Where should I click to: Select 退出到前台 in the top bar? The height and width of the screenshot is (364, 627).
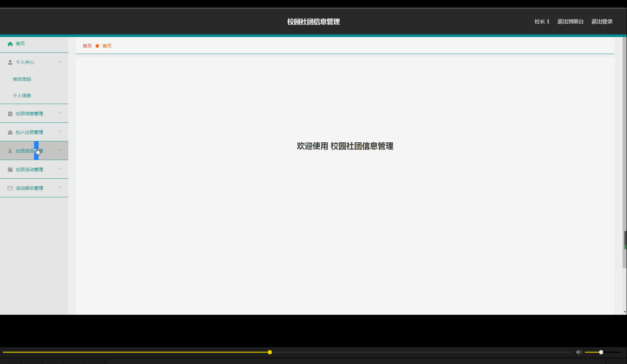(570, 21)
